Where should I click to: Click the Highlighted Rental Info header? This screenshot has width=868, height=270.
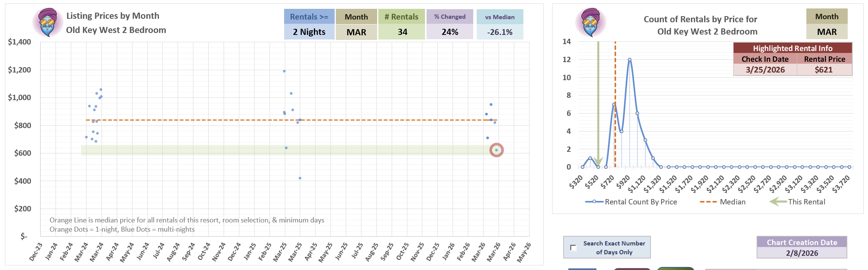pos(793,48)
